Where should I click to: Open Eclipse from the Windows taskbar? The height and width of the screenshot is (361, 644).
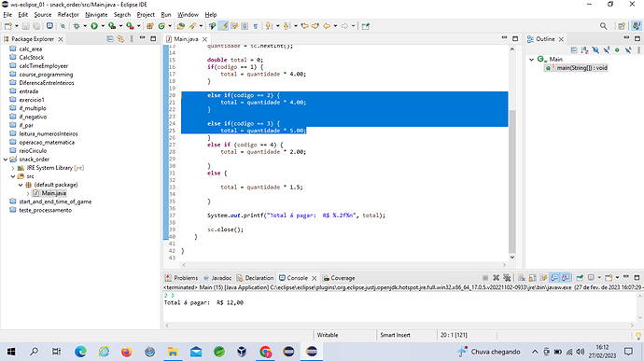tap(312, 352)
